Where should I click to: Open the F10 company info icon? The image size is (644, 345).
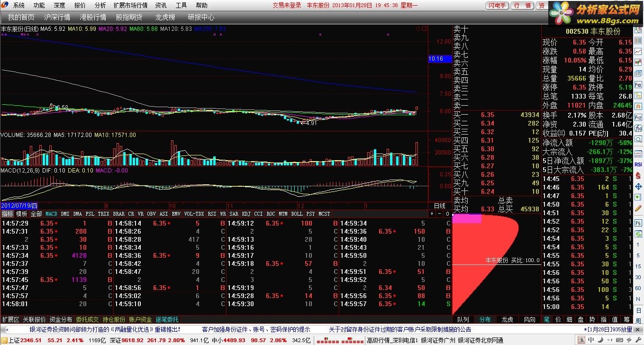tap(638, 84)
